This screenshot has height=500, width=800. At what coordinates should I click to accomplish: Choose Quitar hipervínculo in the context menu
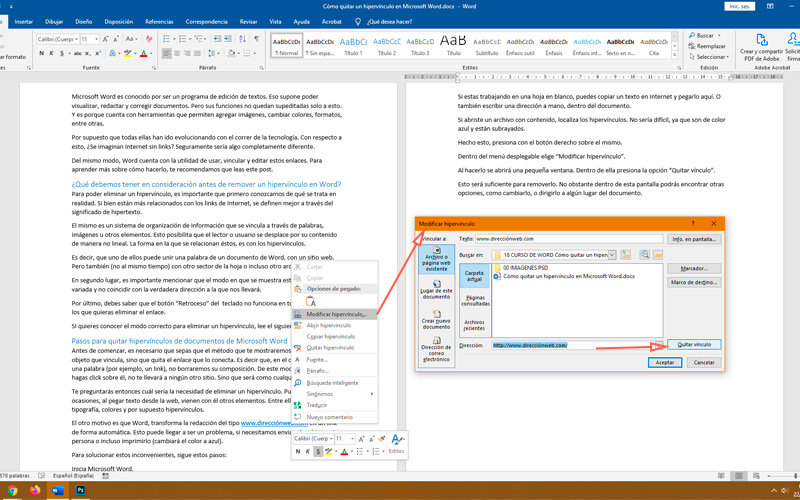(335, 347)
